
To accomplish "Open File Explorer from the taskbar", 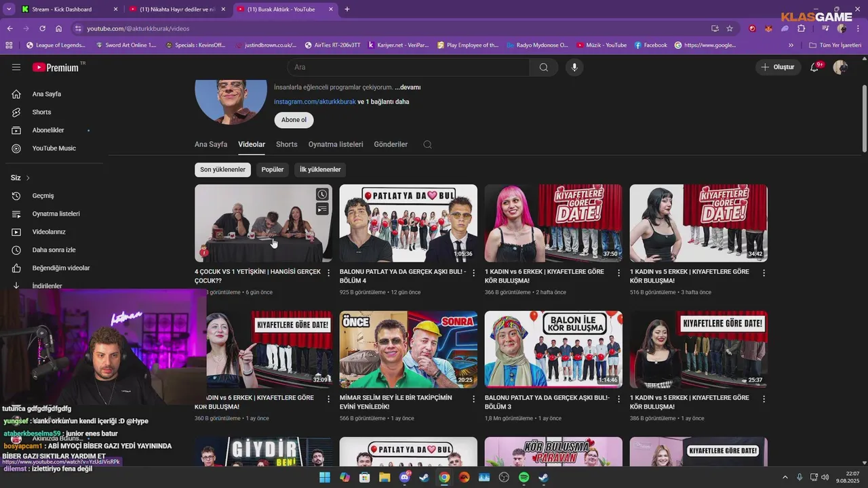I will point(384,477).
